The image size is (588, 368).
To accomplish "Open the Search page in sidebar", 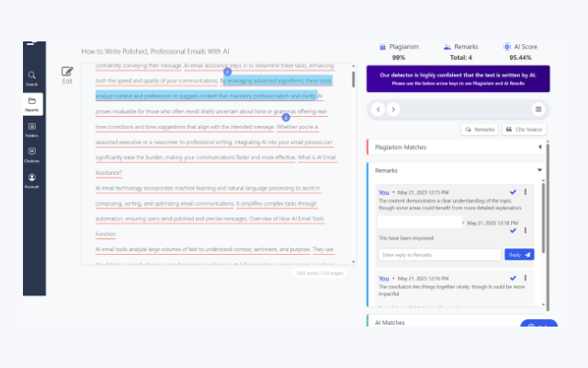I will pos(32,78).
